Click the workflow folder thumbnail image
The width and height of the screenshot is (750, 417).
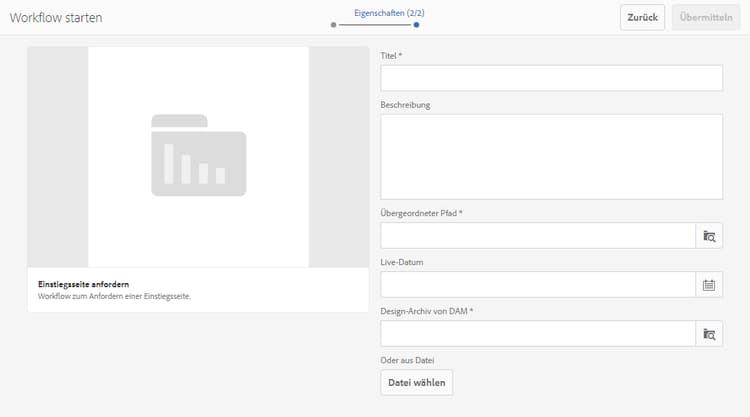199,157
